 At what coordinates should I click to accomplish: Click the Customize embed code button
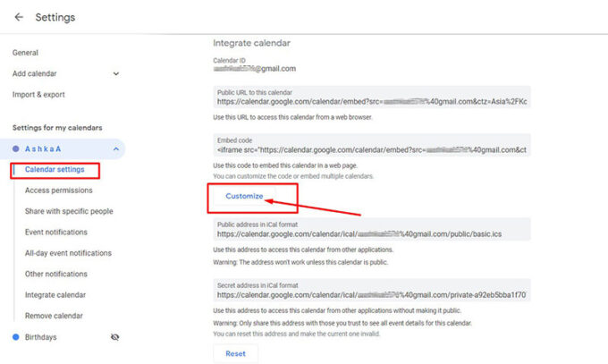[x=244, y=196]
